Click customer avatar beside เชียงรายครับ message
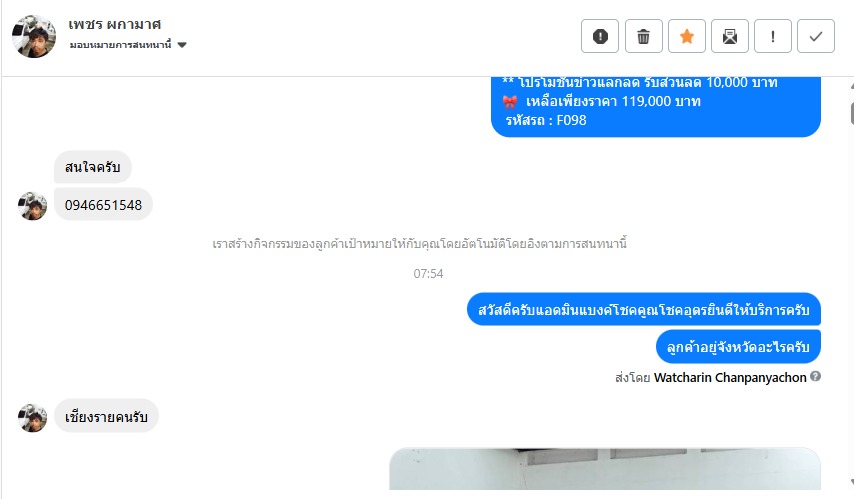 33,418
